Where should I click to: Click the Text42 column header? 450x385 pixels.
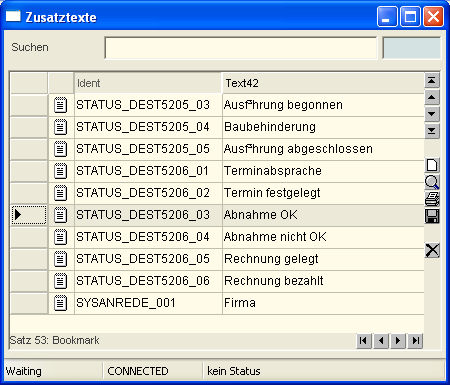[323, 83]
